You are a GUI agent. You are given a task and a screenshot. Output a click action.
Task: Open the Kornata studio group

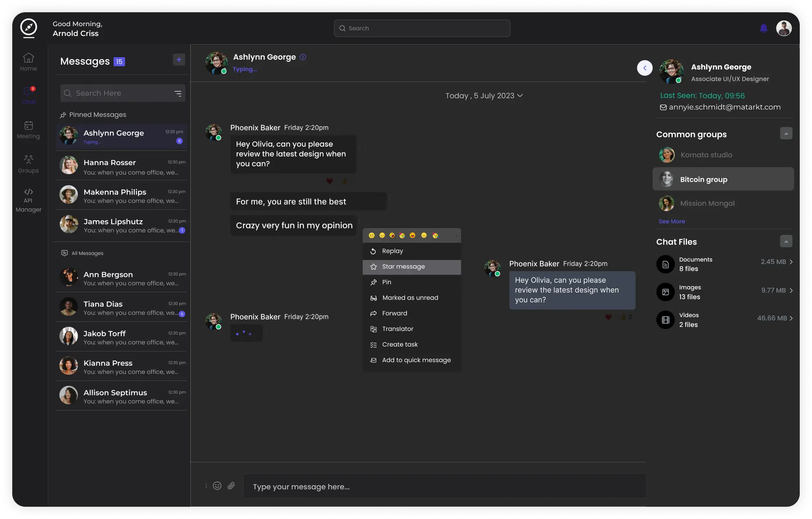tap(723, 155)
